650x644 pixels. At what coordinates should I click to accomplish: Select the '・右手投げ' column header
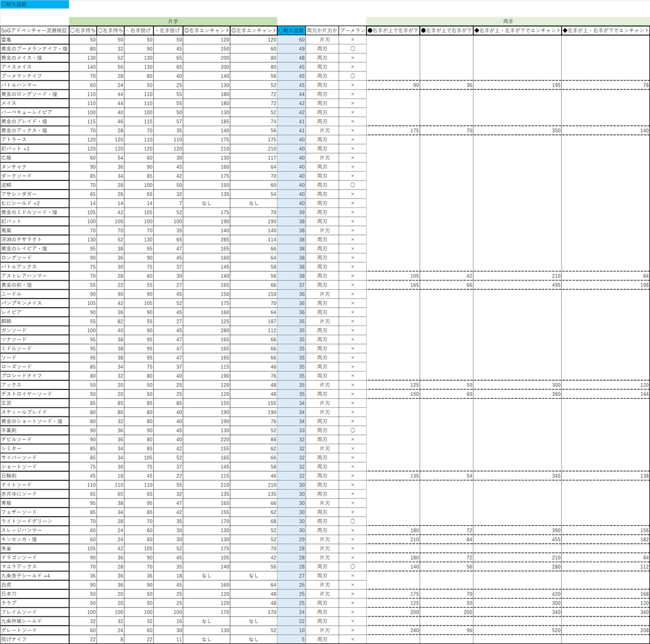coord(139,30)
